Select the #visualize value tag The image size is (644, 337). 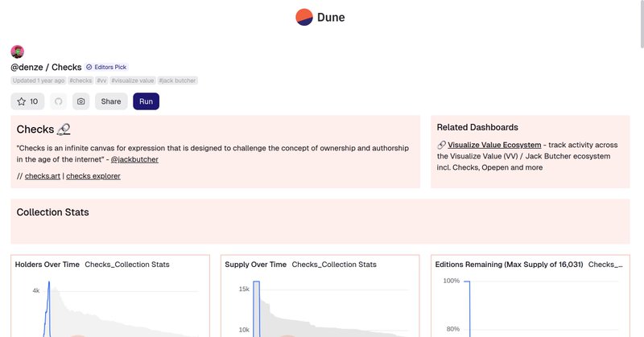(133, 80)
